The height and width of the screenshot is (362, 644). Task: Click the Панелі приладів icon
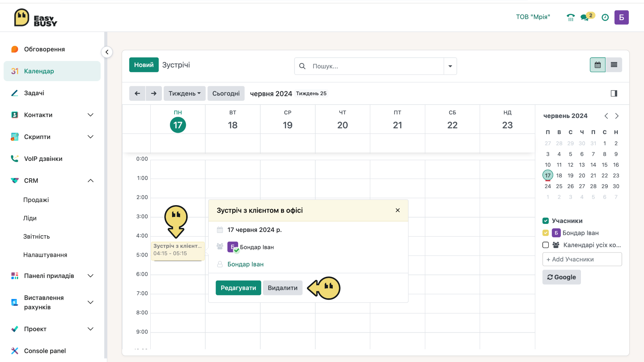[x=15, y=276]
